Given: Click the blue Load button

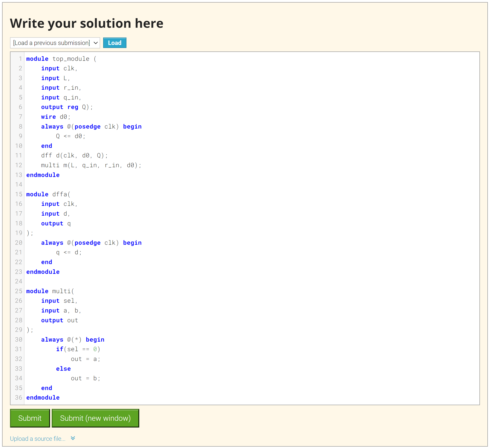Looking at the screenshot, I should click(115, 43).
